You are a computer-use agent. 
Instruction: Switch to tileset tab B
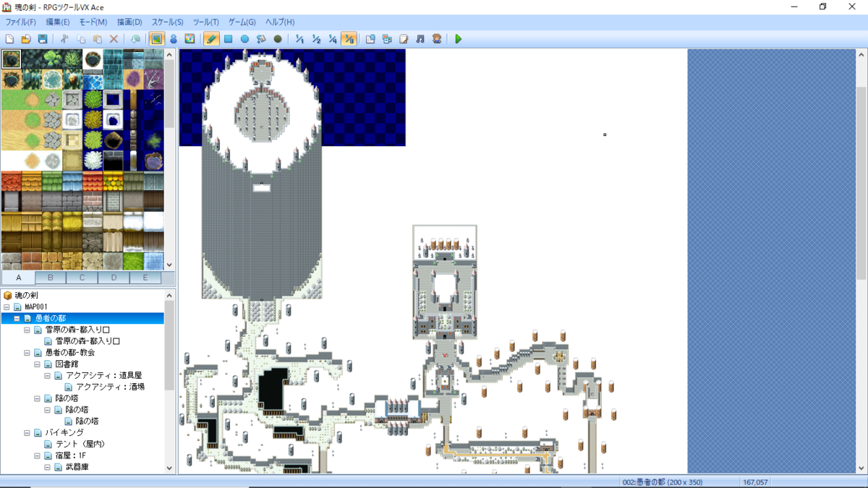[51, 278]
